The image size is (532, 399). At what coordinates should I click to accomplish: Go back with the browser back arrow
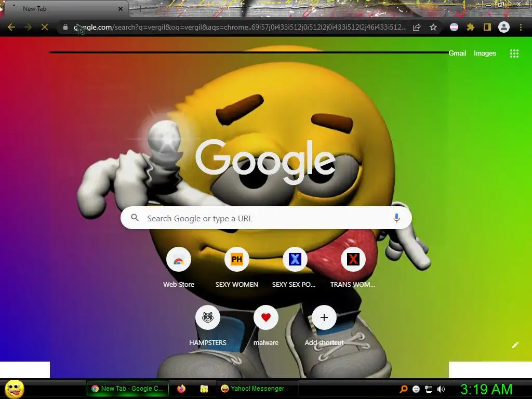point(11,27)
